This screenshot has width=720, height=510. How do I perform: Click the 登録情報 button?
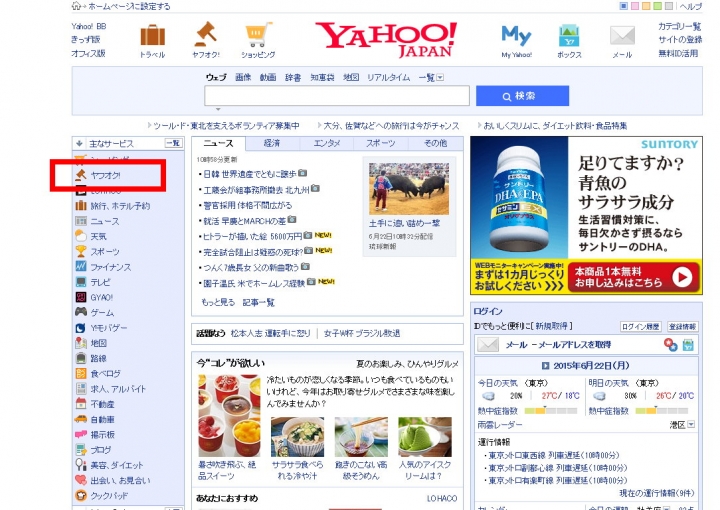click(x=682, y=326)
